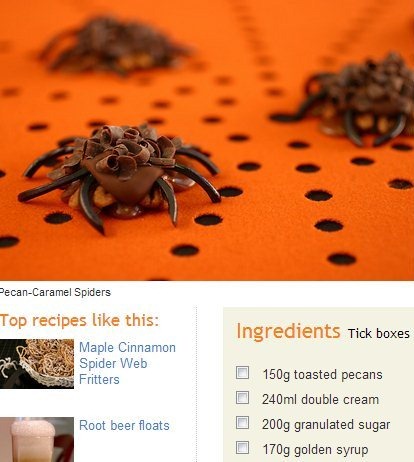Tick the 150g toasted pecans checkbox
Viewport: 414px width, 462px height.
pyautogui.click(x=242, y=373)
